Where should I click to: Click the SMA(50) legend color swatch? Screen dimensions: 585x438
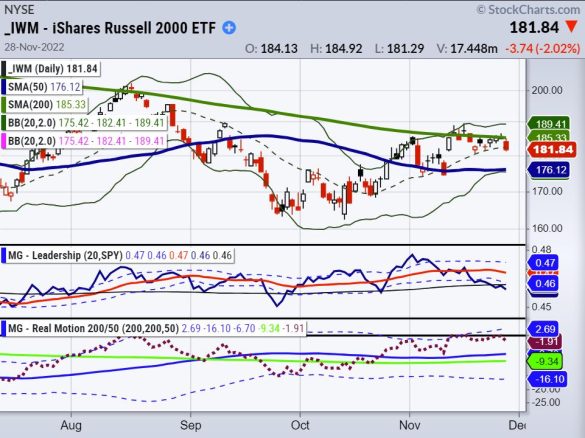point(4,87)
